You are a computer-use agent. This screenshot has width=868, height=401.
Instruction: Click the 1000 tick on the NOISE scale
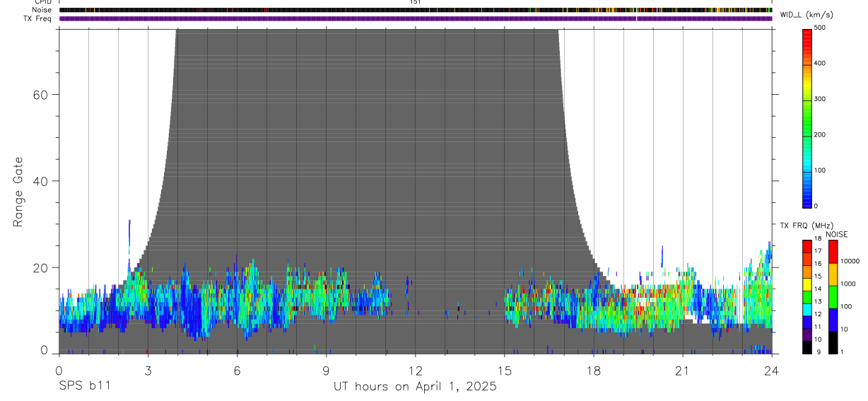848,284
